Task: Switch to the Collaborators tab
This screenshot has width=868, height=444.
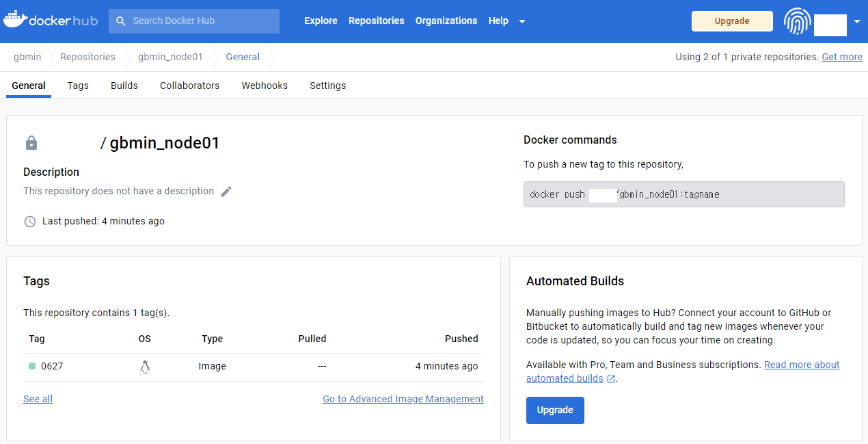Action: [x=189, y=86]
